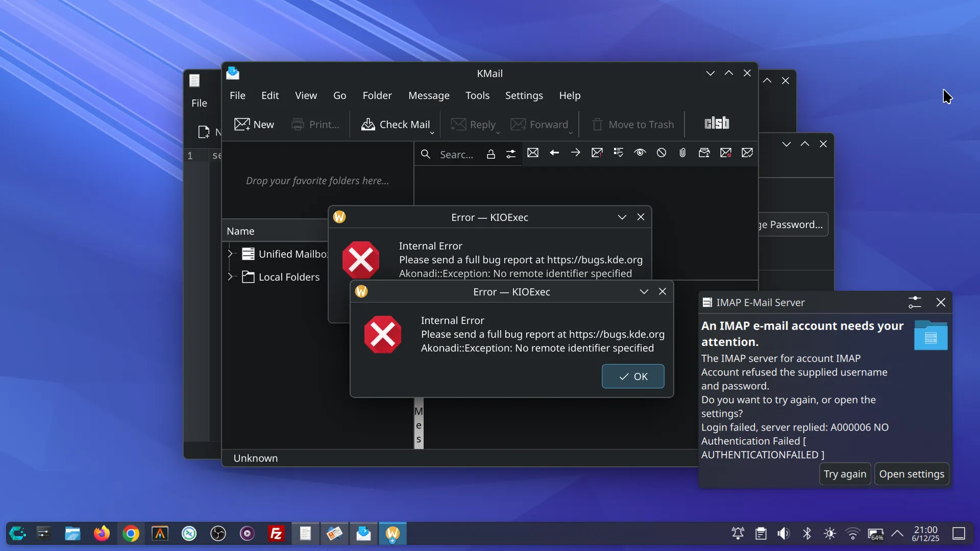Open the Check Mail dropdown arrow
980x551 pixels.
click(432, 133)
